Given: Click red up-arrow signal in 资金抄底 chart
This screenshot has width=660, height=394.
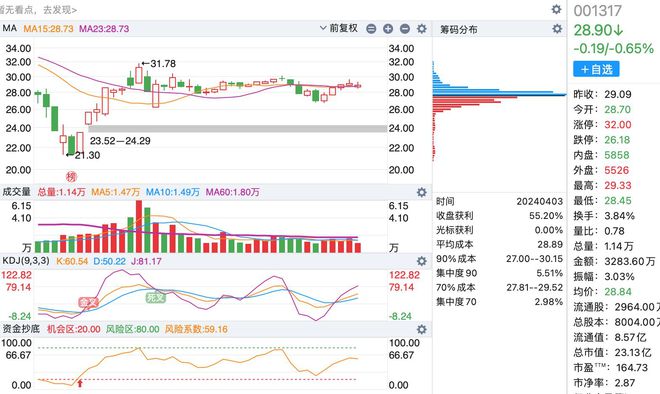Looking at the screenshot, I should [80, 383].
